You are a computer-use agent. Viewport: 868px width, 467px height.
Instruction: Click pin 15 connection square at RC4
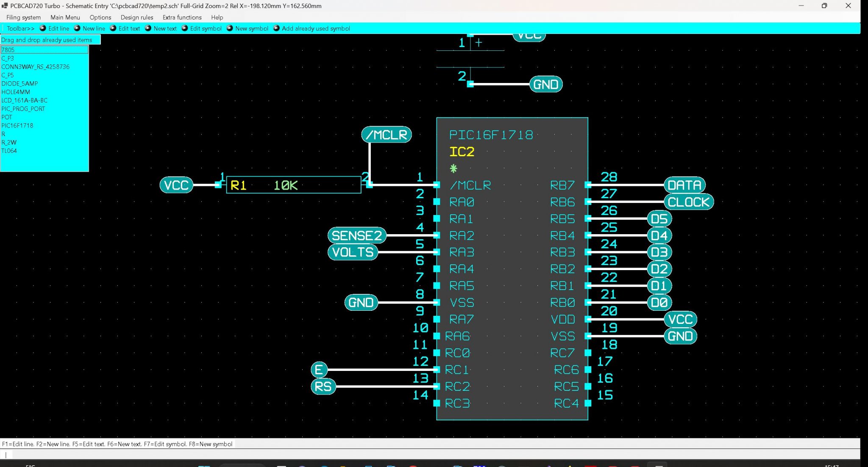pos(588,403)
